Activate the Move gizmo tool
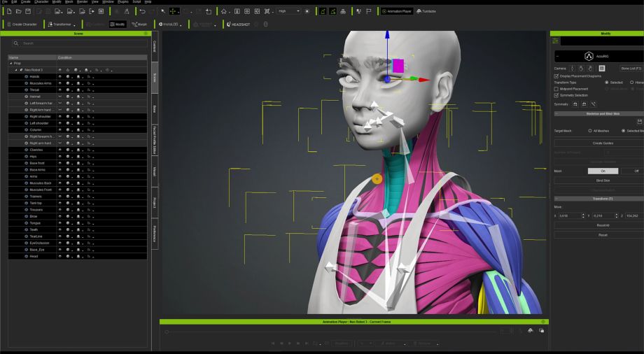Screen dimensions: 644x354 pos(174,11)
